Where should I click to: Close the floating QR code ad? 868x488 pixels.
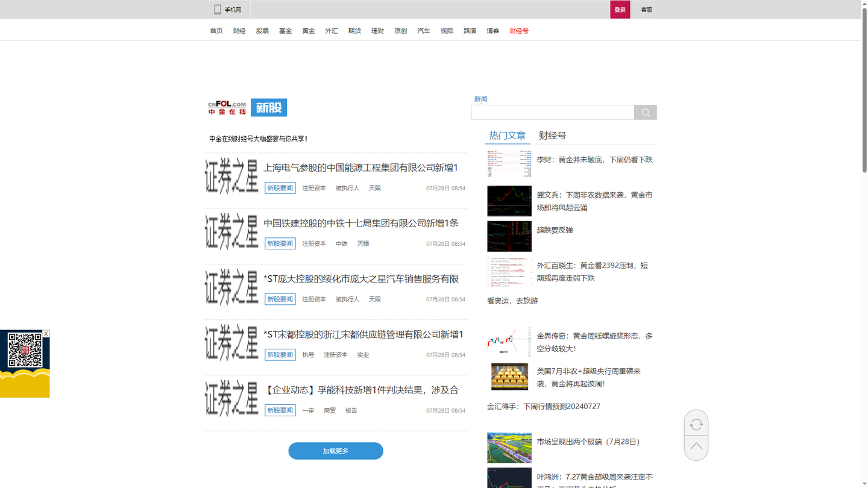pyautogui.click(x=46, y=333)
